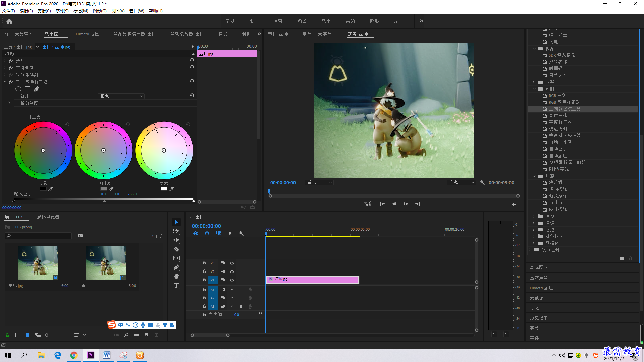Click find icon in project panel footer

[126, 335]
